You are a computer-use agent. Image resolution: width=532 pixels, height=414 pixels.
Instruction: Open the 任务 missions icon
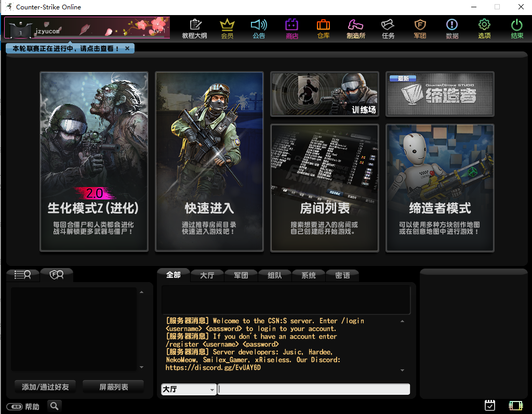[x=388, y=29]
